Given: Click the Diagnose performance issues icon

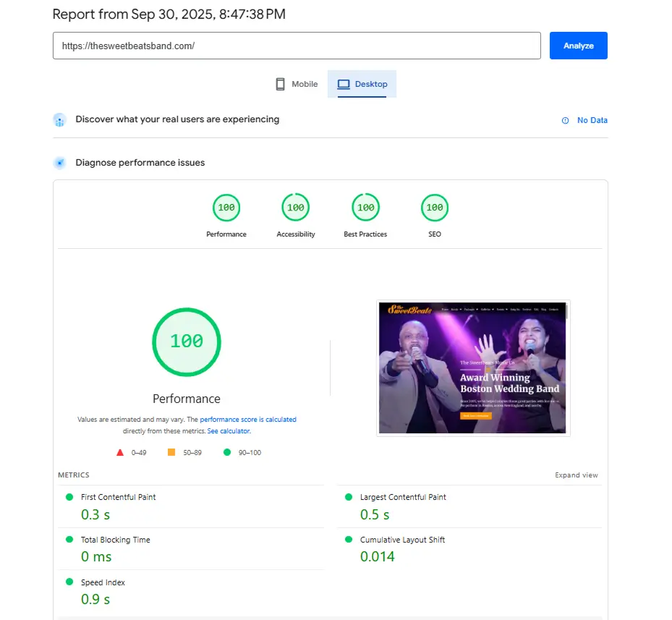Looking at the screenshot, I should (x=59, y=163).
